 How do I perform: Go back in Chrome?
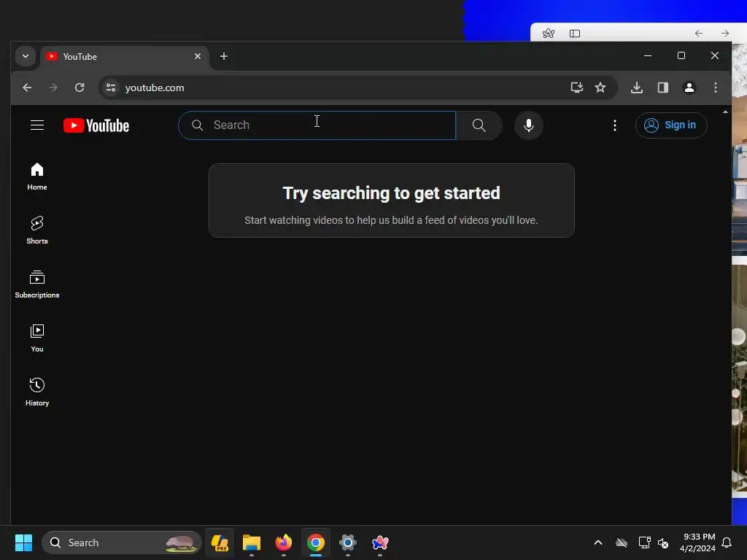tap(27, 87)
